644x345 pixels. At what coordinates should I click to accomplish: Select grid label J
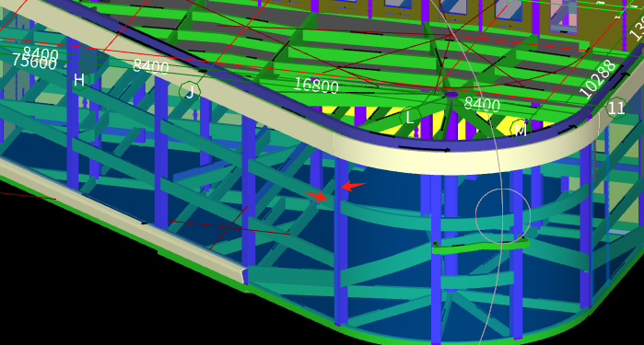[190, 92]
